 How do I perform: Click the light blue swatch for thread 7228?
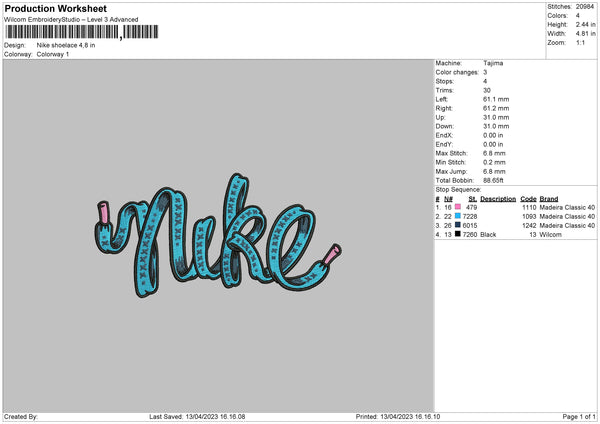pyautogui.click(x=458, y=216)
